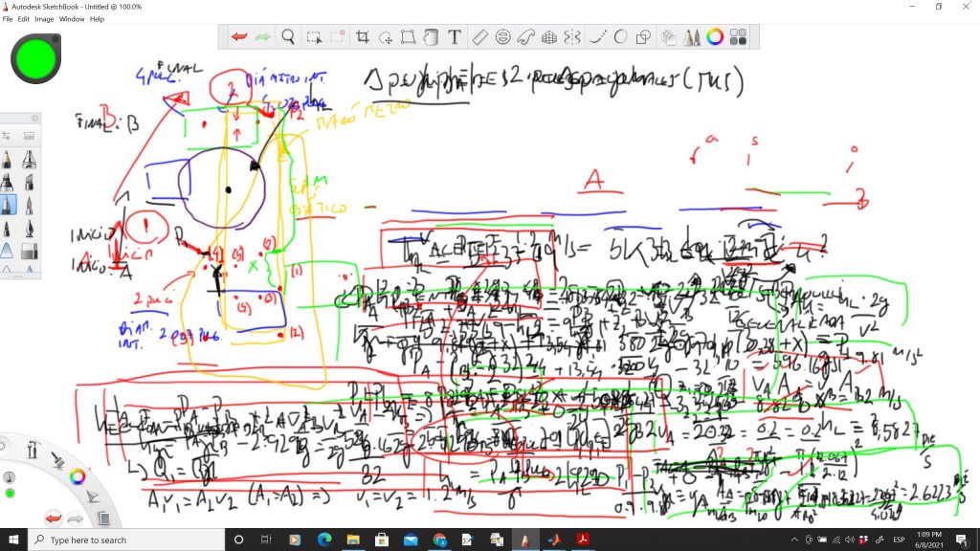
Task: Select the Zoom magnifier tool
Action: [288, 37]
